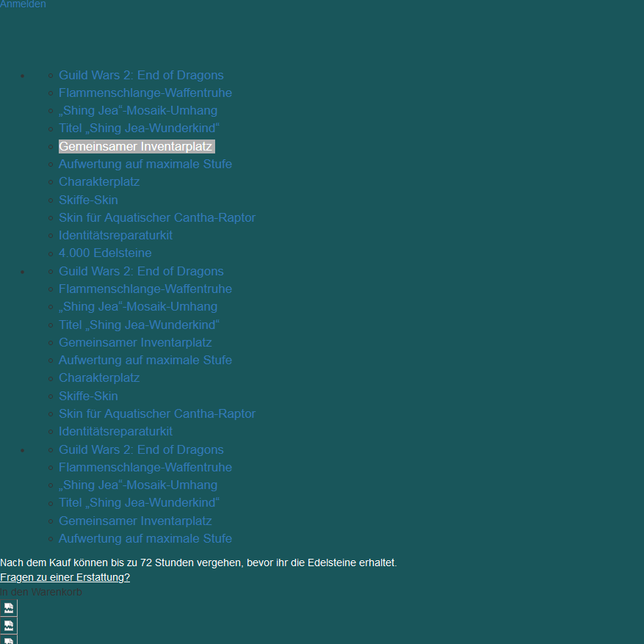Open highlighted Gemeinsamer Inventarplatz link
This screenshot has height=644, width=644.
[137, 147]
